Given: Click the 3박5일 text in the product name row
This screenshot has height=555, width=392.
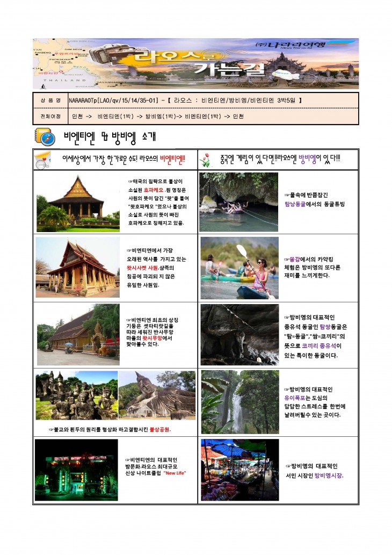Looking at the screenshot, I should coord(286,100).
